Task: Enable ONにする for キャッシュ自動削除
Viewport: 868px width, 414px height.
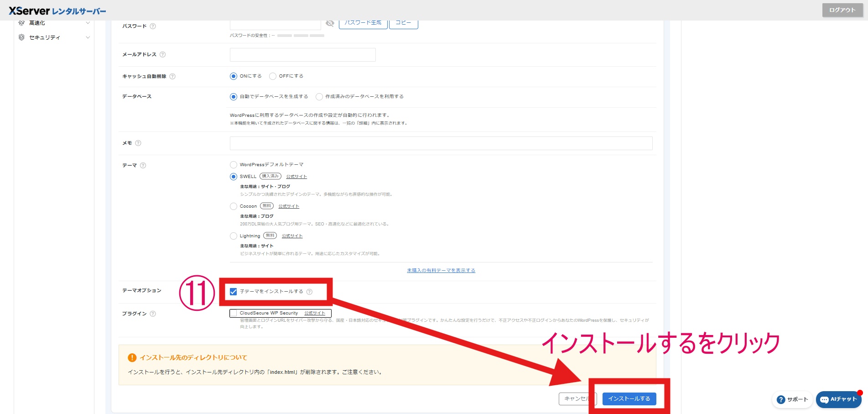Action: point(234,76)
